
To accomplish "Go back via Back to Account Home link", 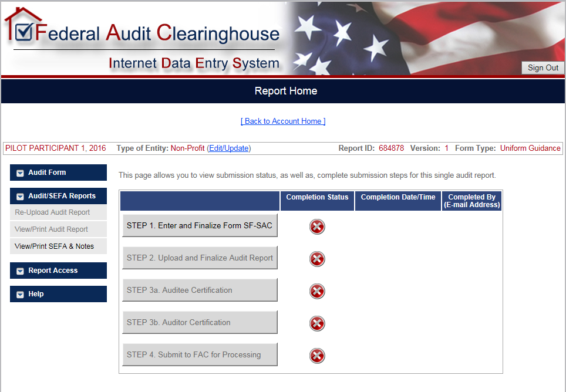I will [283, 121].
